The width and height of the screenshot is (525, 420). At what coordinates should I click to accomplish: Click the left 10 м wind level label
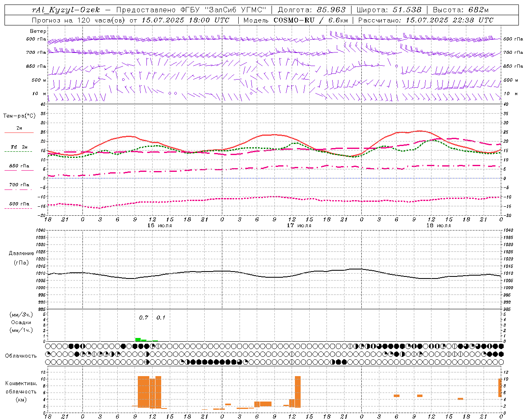tap(39, 94)
